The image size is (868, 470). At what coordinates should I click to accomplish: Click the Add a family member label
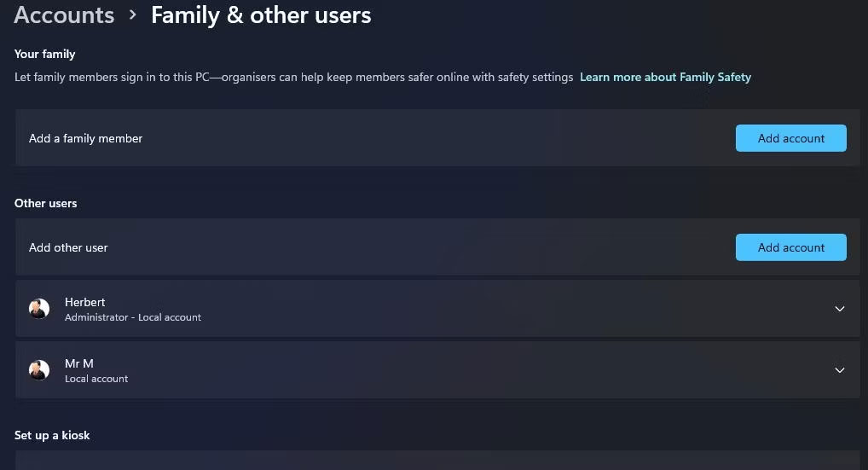[x=86, y=138]
